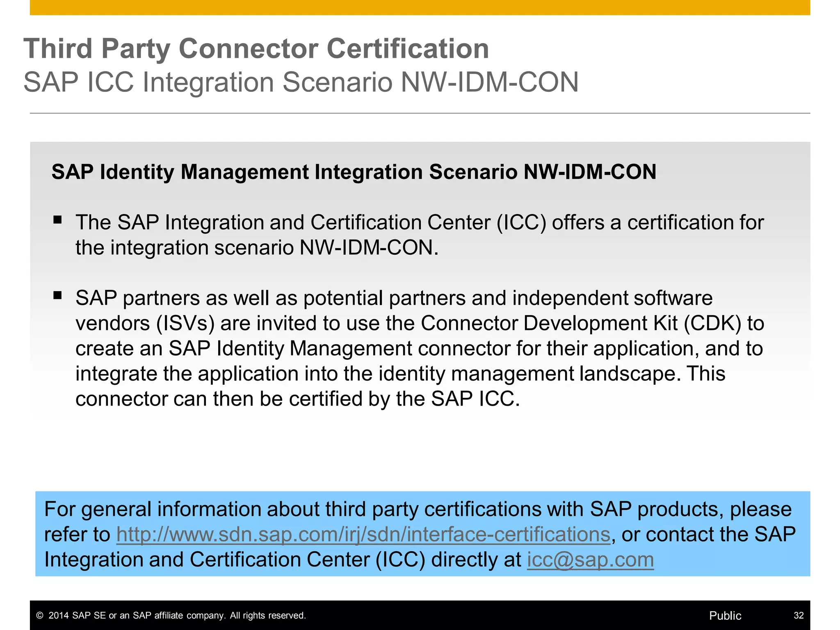840x630 pixels.
Task: Click the copyright symbol in the footer
Action: click(40, 616)
